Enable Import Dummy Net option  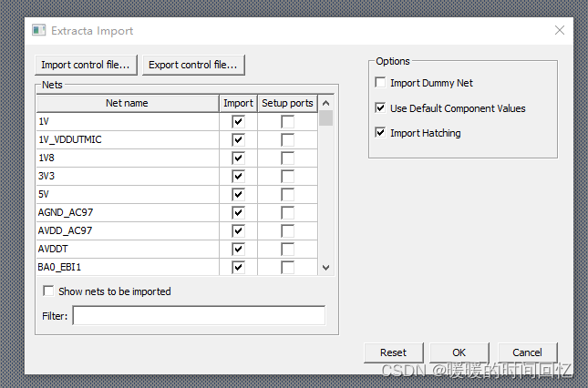(x=380, y=82)
